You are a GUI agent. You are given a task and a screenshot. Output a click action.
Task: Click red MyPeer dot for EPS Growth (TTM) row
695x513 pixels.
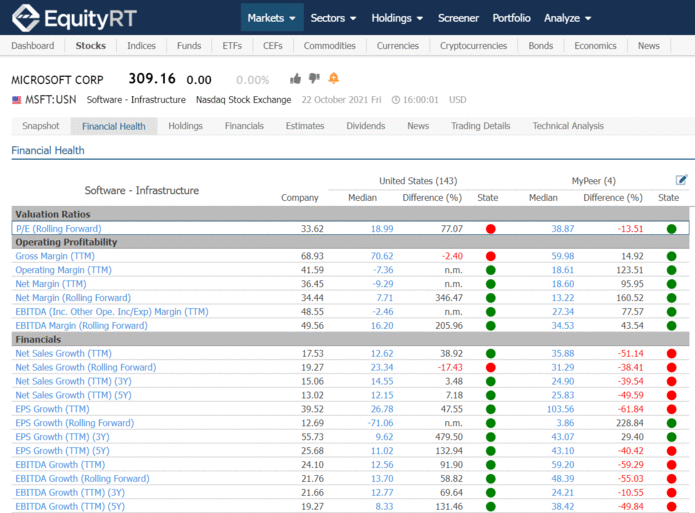click(672, 409)
